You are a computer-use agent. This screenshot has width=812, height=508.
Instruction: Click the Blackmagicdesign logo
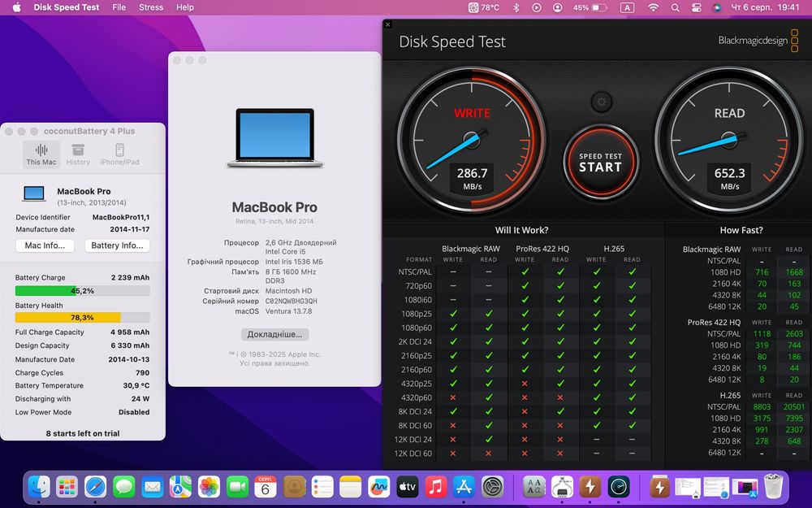[758, 41]
